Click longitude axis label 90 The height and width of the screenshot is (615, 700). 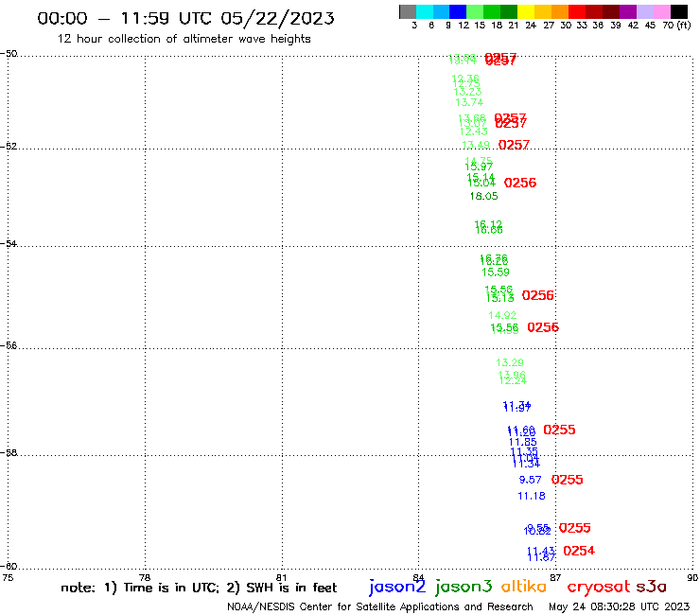[692, 577]
